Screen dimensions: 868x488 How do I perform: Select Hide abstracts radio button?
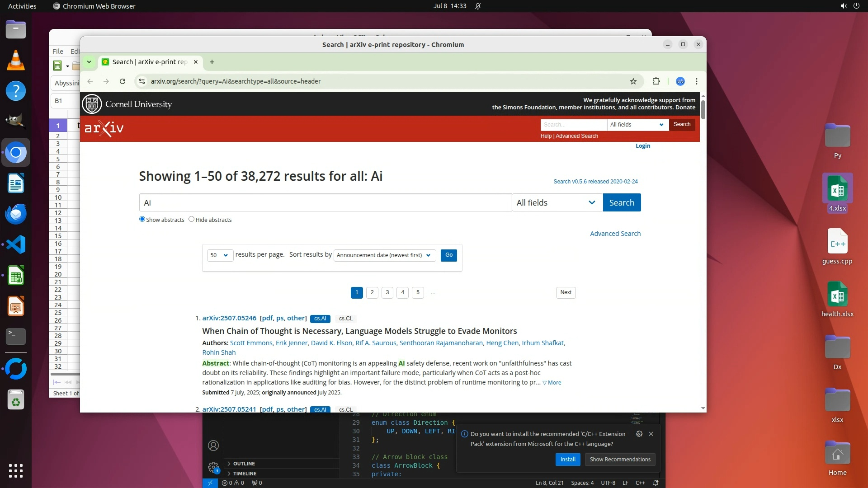click(x=191, y=219)
